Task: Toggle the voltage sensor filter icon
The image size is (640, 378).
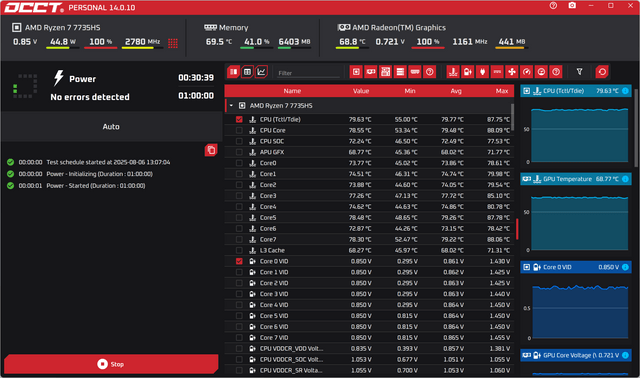Action: 468,72
